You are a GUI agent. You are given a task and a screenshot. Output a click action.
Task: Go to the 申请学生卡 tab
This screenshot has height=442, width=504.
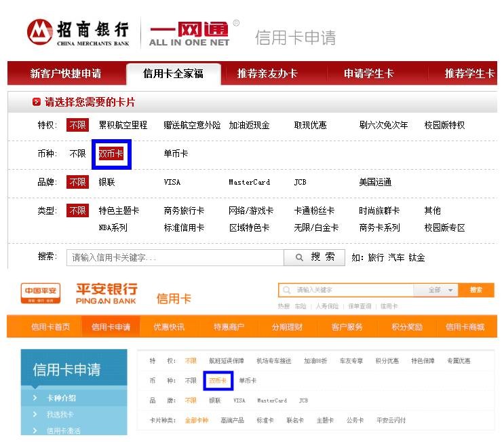pos(369,73)
